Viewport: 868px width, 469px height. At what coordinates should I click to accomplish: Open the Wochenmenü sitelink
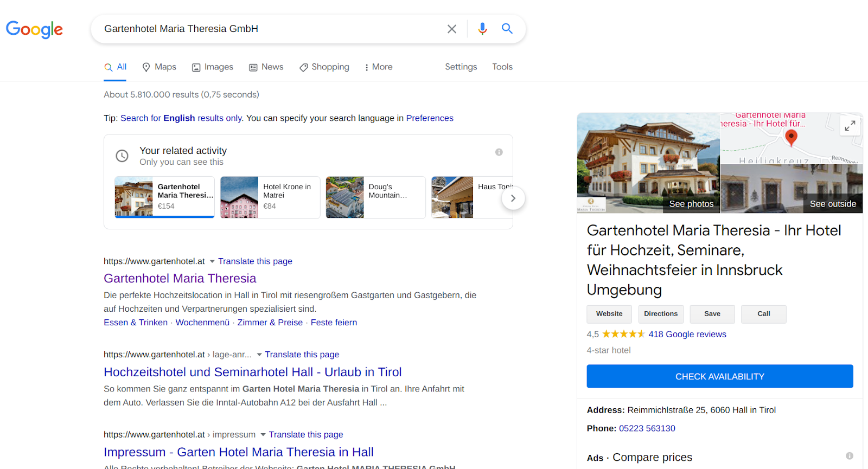(x=202, y=323)
